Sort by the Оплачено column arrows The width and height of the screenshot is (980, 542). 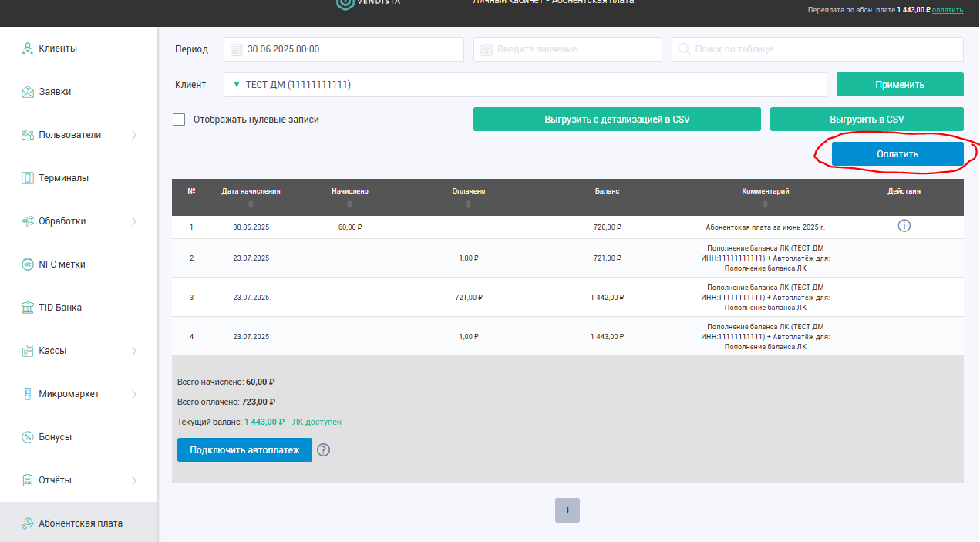point(469,204)
